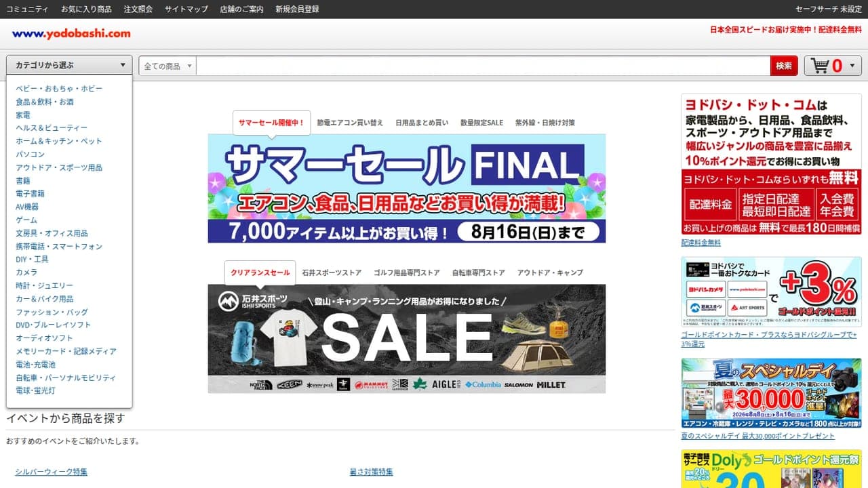
Task: Click the yodobashi.com site logo
Action: point(71,33)
